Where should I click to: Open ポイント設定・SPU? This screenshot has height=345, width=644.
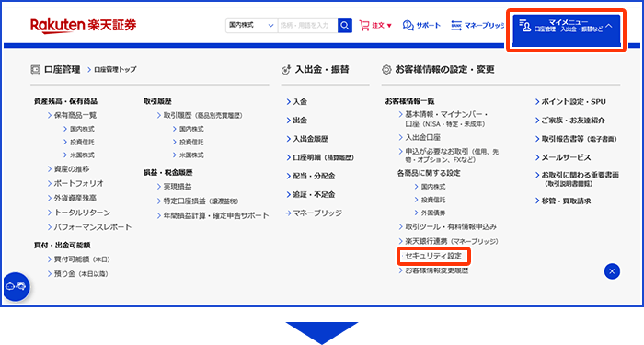[x=571, y=102]
